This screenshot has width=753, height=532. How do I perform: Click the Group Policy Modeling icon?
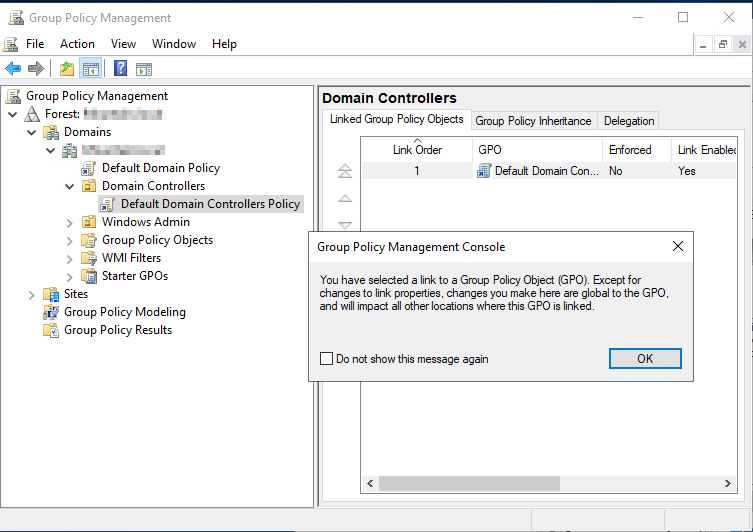[x=51, y=312]
